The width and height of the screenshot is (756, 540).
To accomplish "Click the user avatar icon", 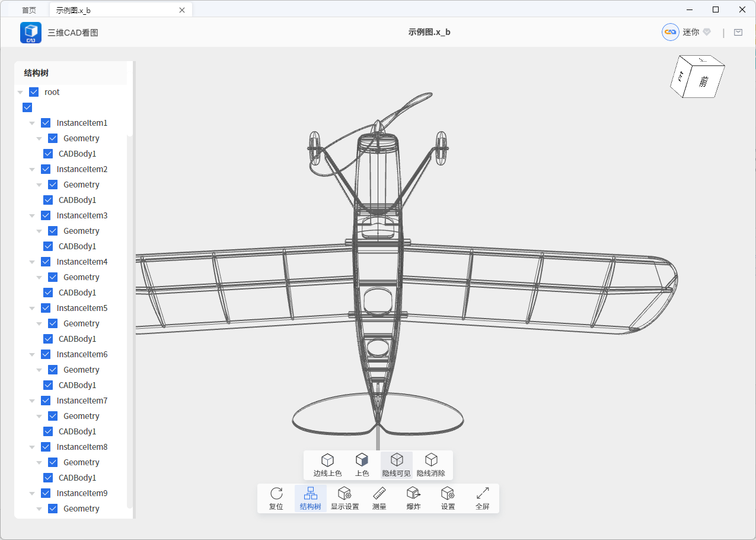I will 671,32.
